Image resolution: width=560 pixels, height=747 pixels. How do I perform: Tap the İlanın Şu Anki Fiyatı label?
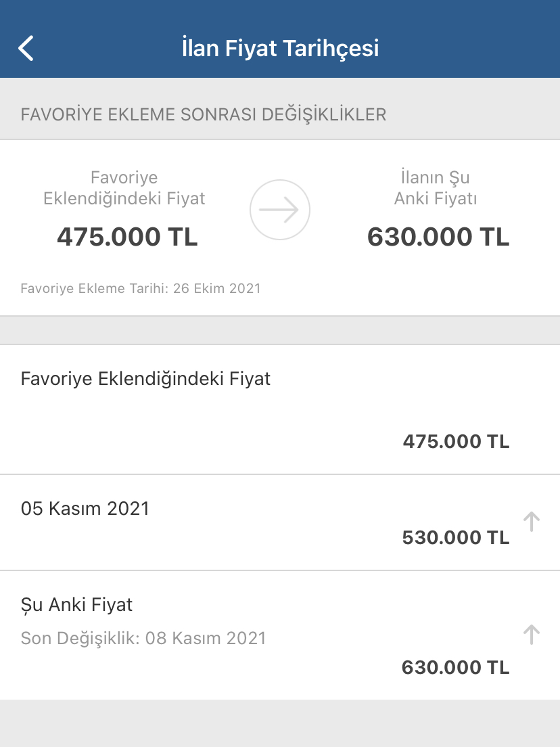pos(436,188)
